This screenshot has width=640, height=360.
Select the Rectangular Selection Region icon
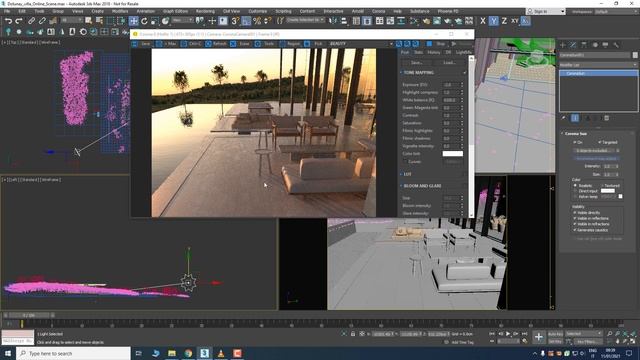tap(110, 21)
